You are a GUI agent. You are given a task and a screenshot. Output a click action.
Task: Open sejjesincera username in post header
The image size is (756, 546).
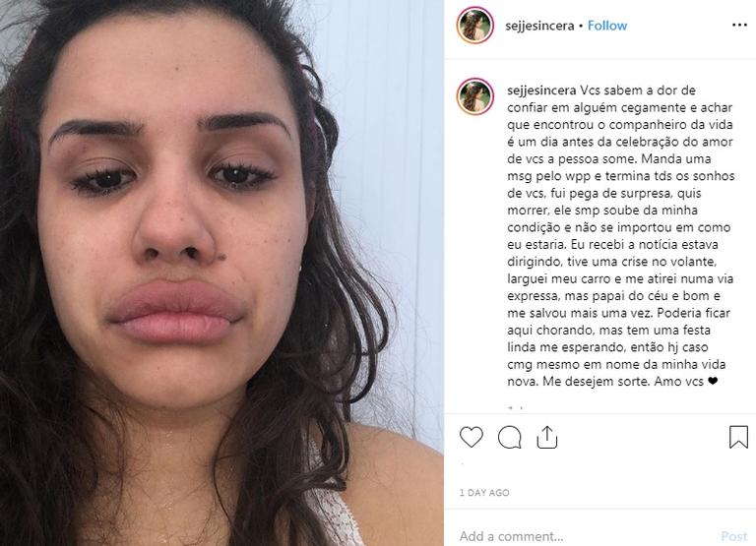pos(539,26)
